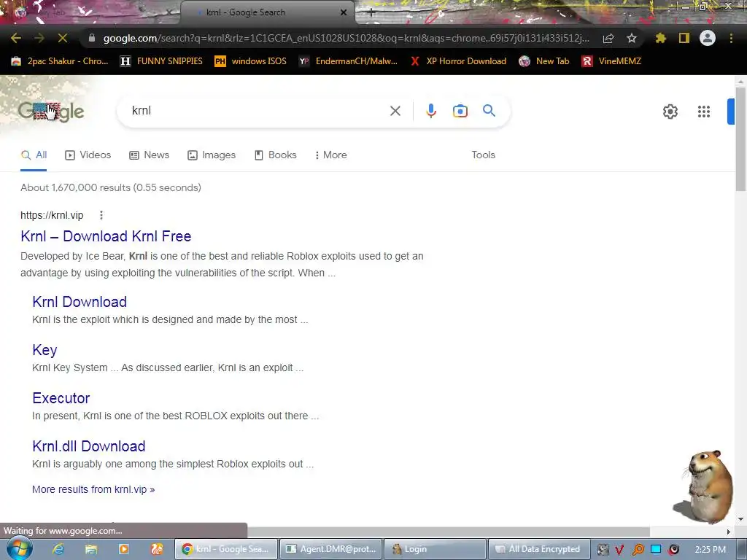The width and height of the screenshot is (747, 560).
Task: Switch to the Videos tab
Action: click(88, 155)
